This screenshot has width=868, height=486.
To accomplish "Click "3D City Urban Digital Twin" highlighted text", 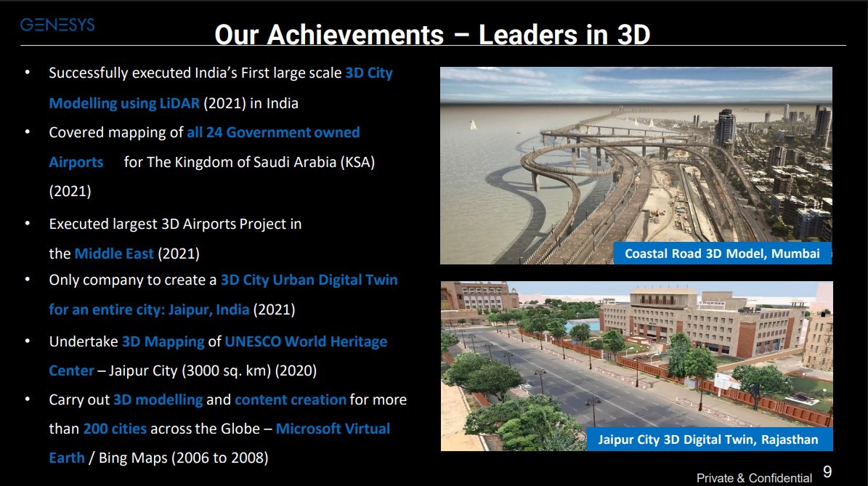I will click(309, 280).
